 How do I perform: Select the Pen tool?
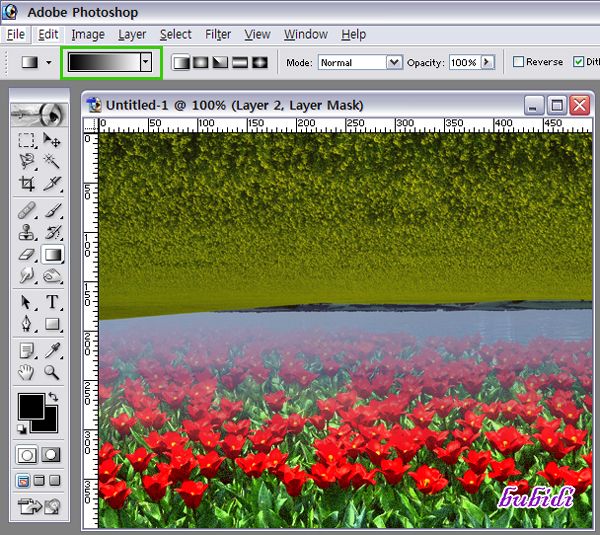coord(26,324)
